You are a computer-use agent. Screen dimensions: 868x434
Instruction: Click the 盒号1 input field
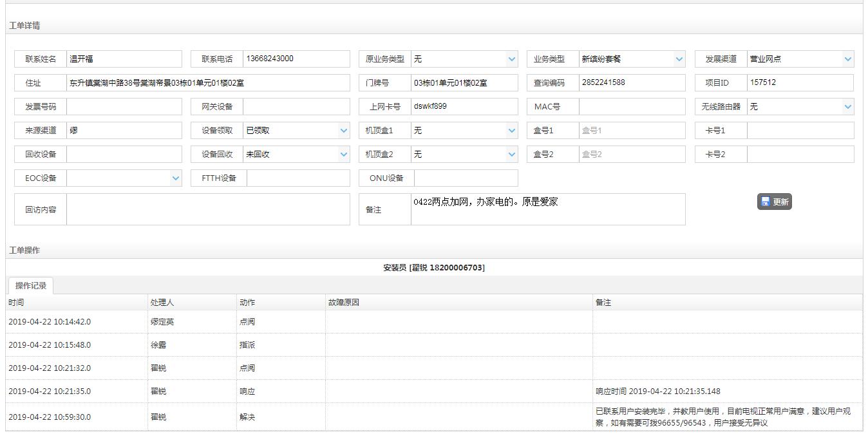(x=632, y=131)
